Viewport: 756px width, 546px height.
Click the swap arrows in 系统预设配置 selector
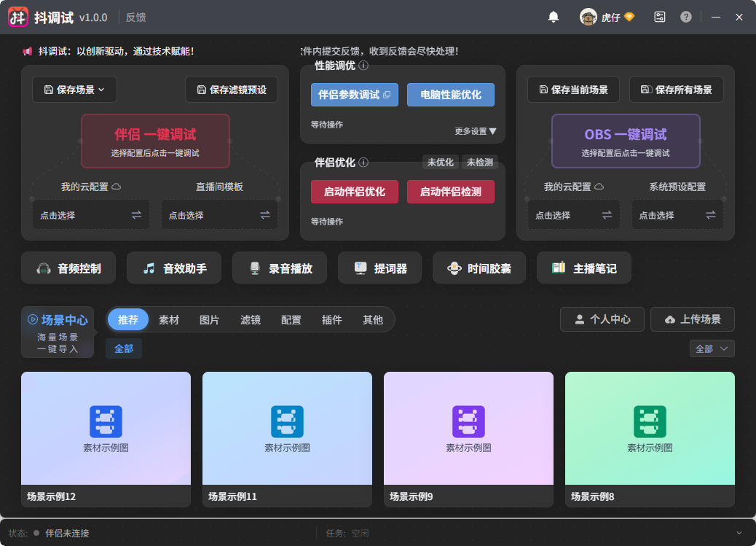point(710,215)
